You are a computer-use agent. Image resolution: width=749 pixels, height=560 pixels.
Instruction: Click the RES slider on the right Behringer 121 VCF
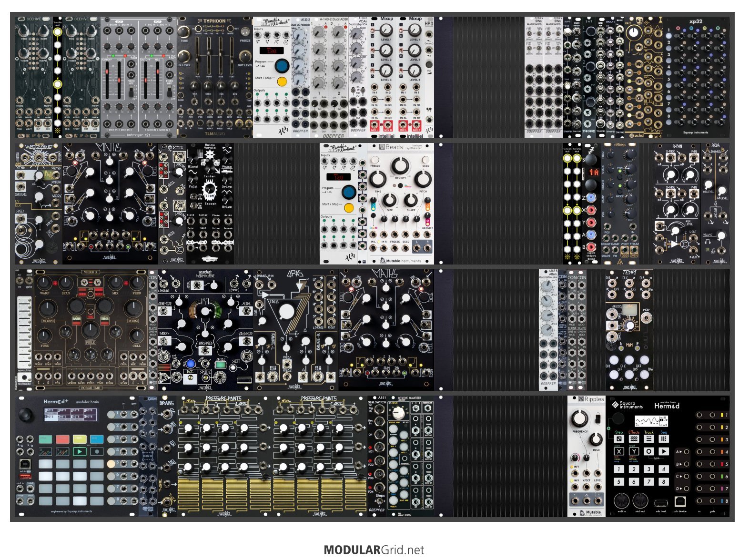[157, 81]
